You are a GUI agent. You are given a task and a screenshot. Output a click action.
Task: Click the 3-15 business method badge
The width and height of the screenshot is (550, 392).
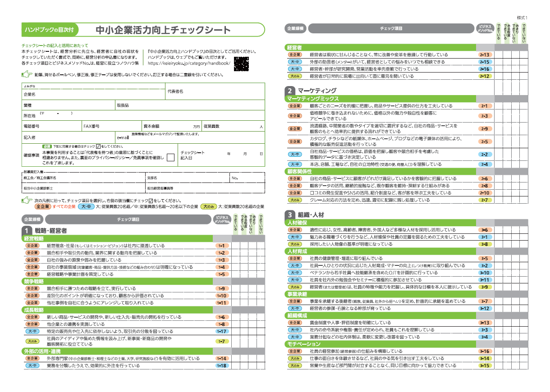(485, 365)
